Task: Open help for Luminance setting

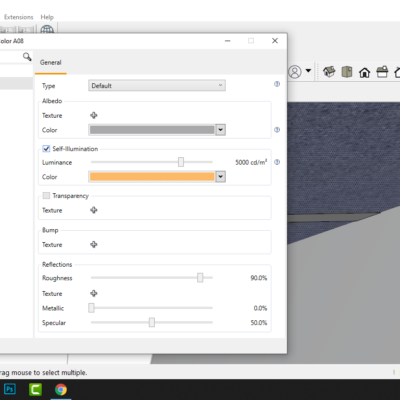Action: [277, 162]
